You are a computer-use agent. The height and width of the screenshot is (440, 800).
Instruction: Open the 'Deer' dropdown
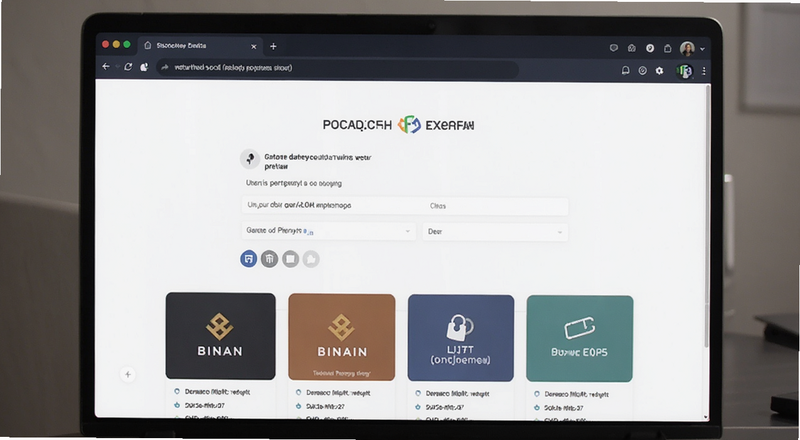pos(495,232)
